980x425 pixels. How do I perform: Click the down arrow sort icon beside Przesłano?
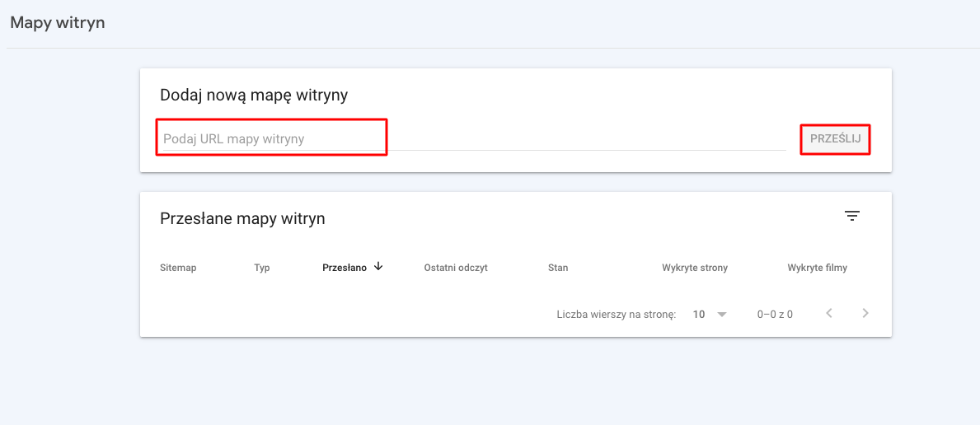tap(378, 267)
